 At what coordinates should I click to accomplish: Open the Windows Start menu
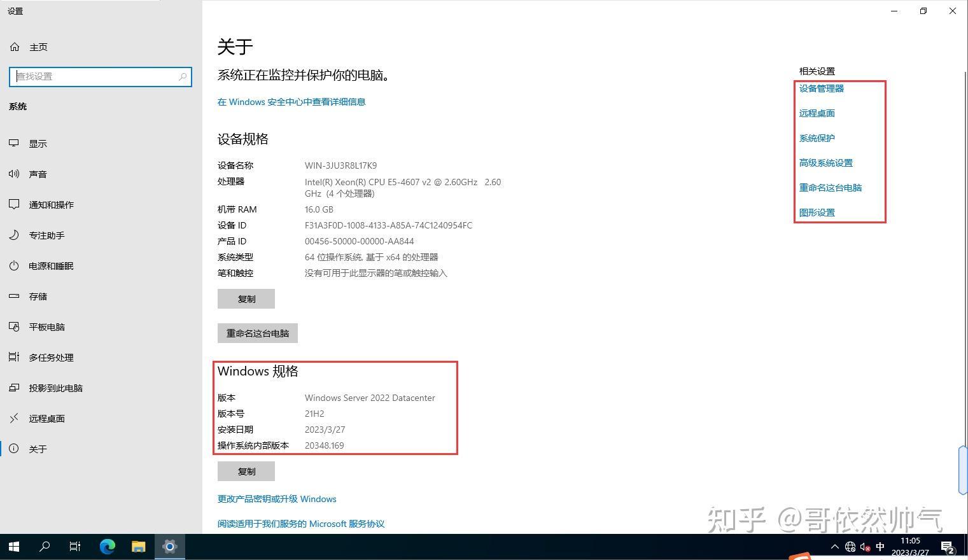coord(14,547)
